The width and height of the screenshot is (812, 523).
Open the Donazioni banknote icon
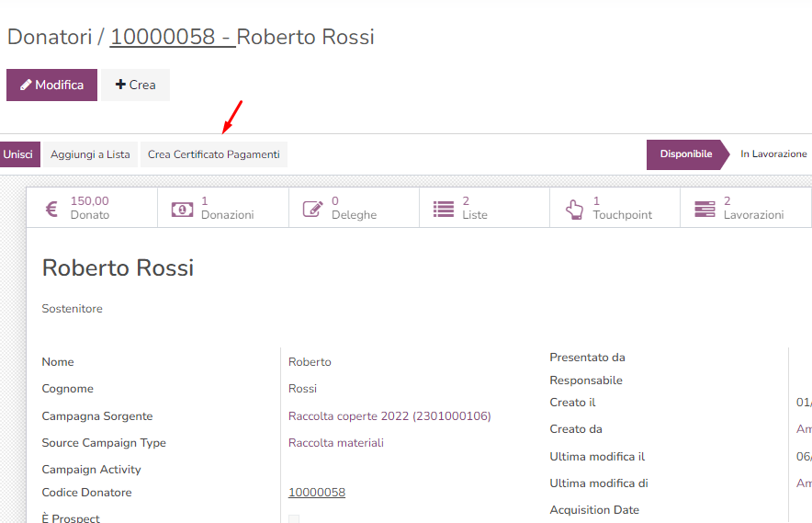click(182, 209)
